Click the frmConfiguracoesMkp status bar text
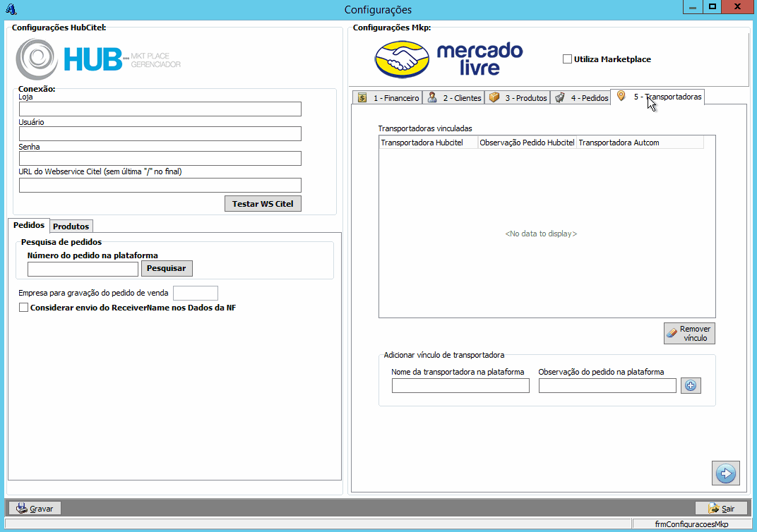The height and width of the screenshot is (532, 757). 691,524
